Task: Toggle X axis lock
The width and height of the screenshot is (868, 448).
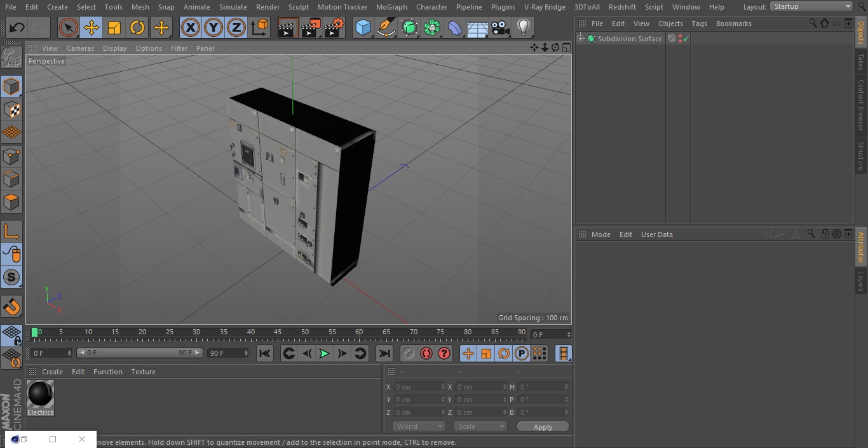Action: pos(191,27)
